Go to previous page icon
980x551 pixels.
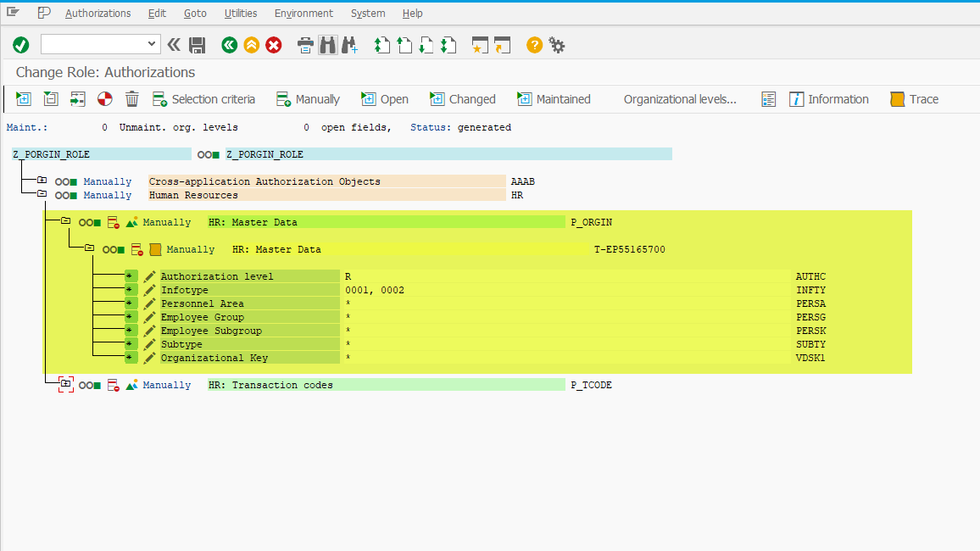tap(404, 45)
